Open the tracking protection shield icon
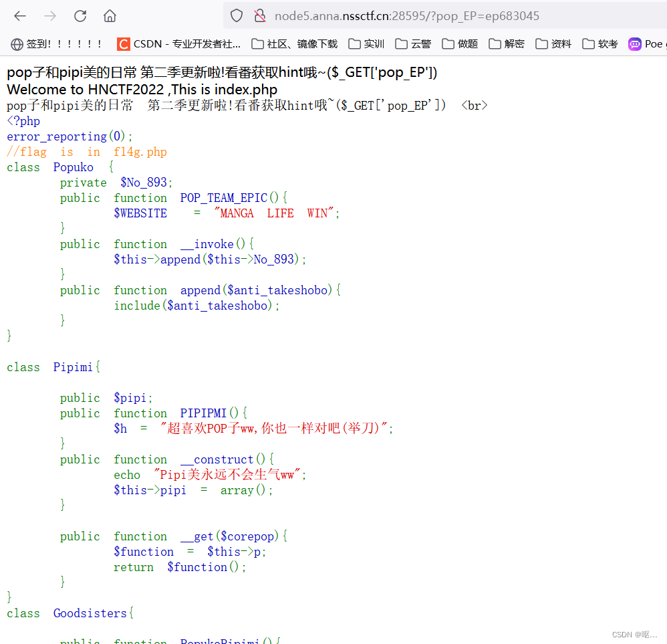The image size is (667, 644). pos(237,16)
